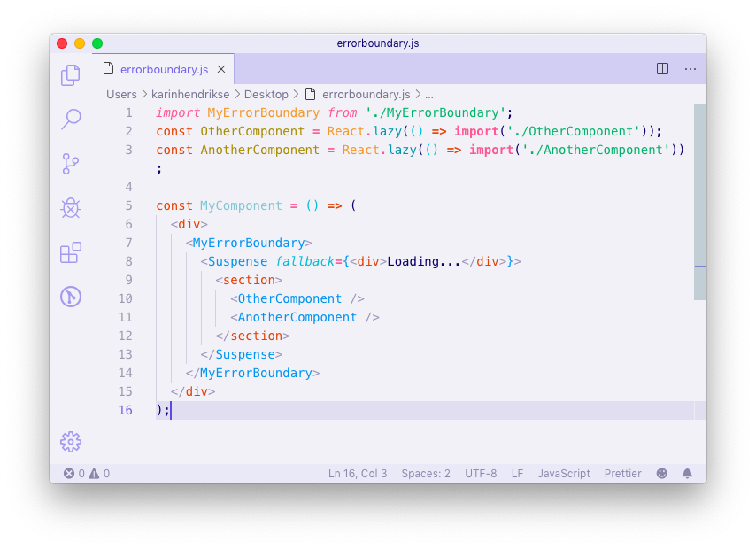Change indentation via the Spaces: 2 item
This screenshot has width=756, height=549.
coord(426,473)
